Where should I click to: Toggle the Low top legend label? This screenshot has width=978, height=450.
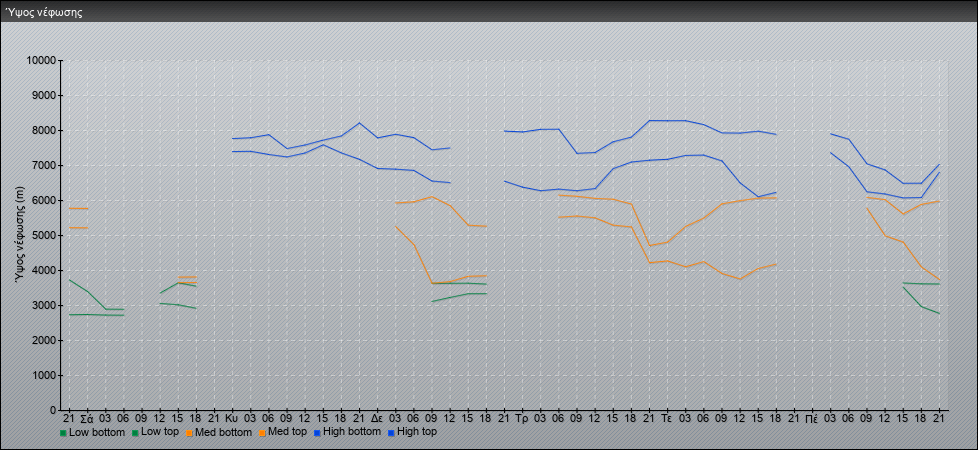click(160, 432)
